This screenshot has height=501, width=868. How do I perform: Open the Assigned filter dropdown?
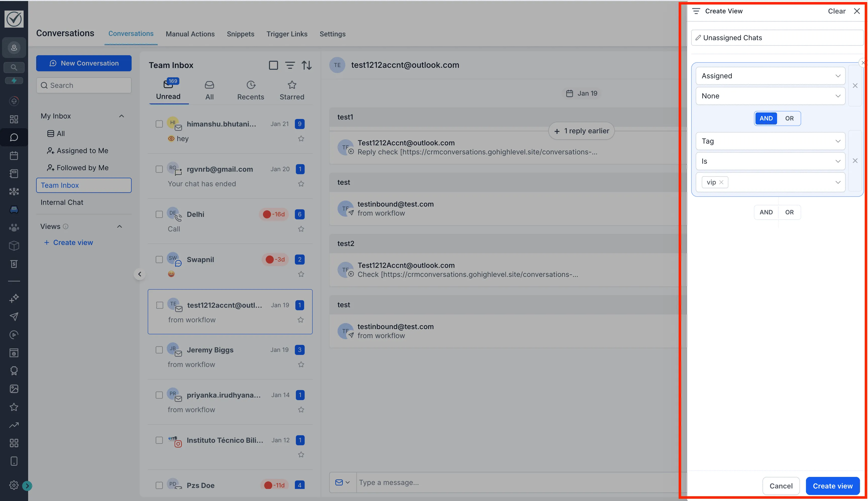coord(770,76)
